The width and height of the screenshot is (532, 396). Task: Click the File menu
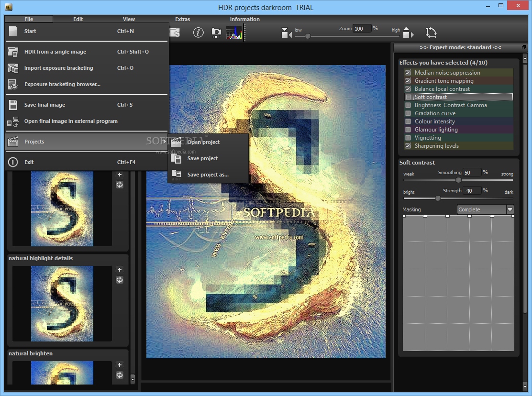click(29, 19)
